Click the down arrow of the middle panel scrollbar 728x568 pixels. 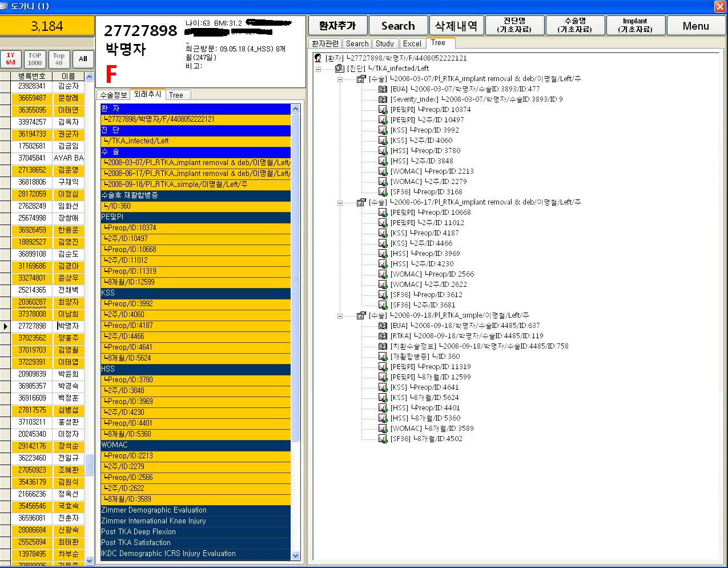tap(295, 555)
